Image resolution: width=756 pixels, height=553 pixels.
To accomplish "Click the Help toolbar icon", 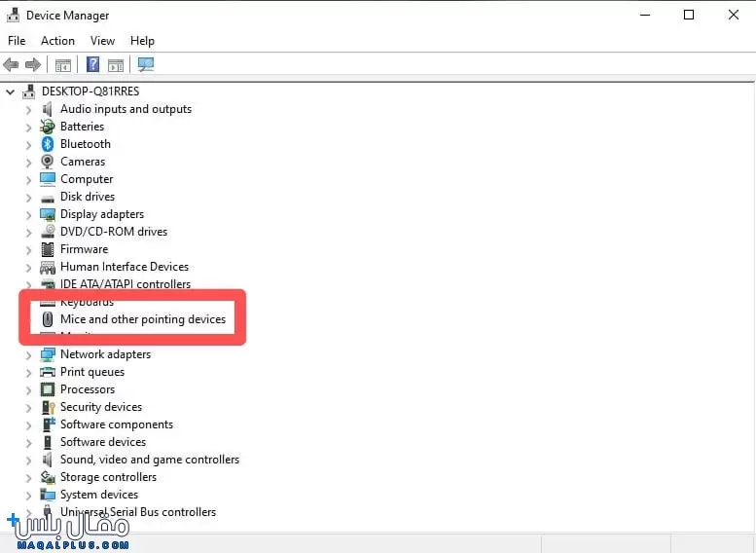I will 93,65.
